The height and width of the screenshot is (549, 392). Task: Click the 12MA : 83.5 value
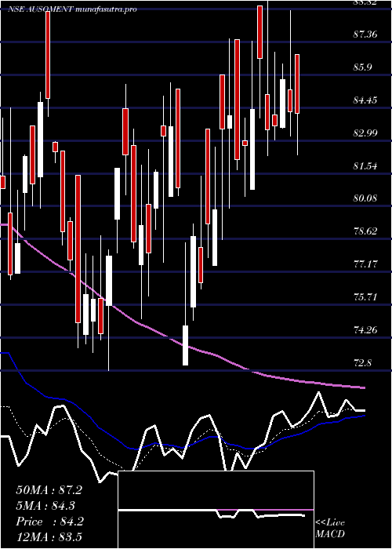(49, 537)
